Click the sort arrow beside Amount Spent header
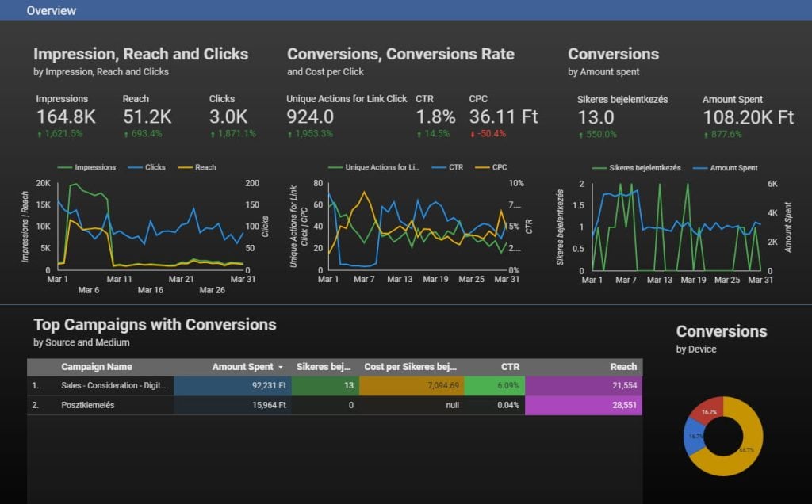 [x=280, y=367]
